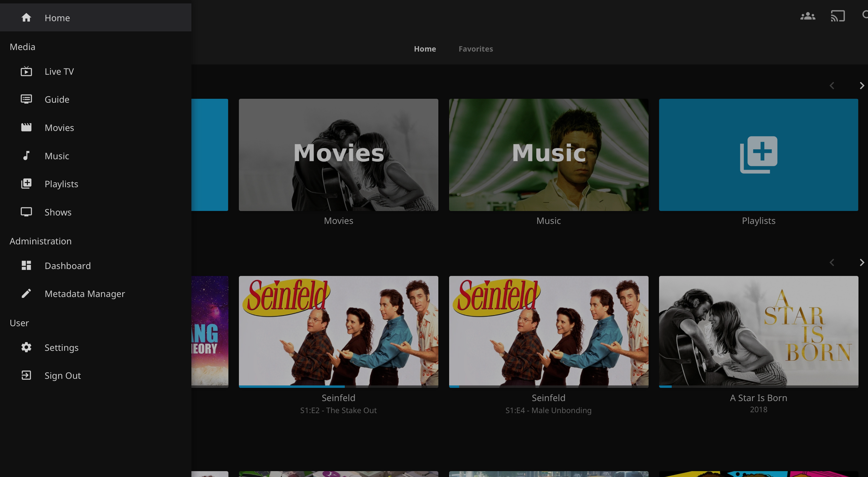Click Metadata Manager pencil icon
The image size is (868, 477).
point(26,293)
